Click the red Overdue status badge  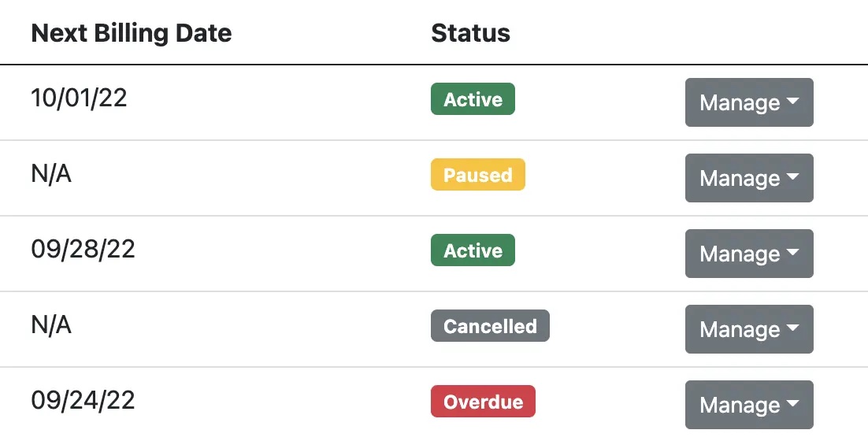pyautogui.click(x=483, y=402)
